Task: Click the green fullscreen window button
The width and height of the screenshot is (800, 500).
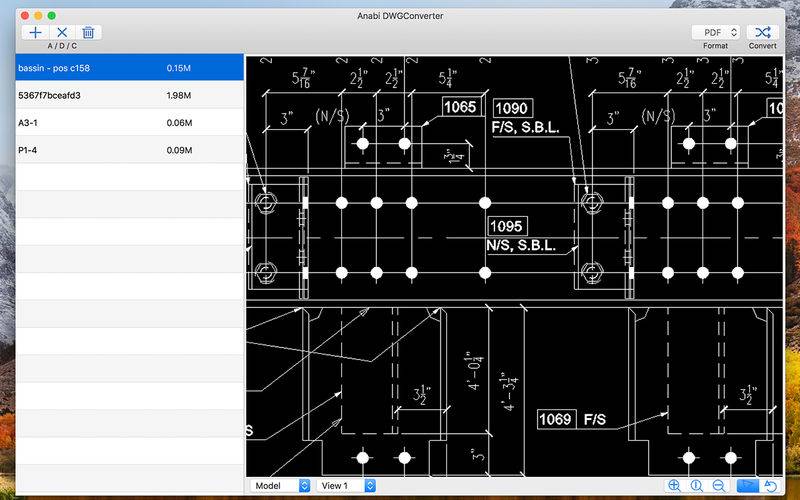Action: [x=52, y=16]
